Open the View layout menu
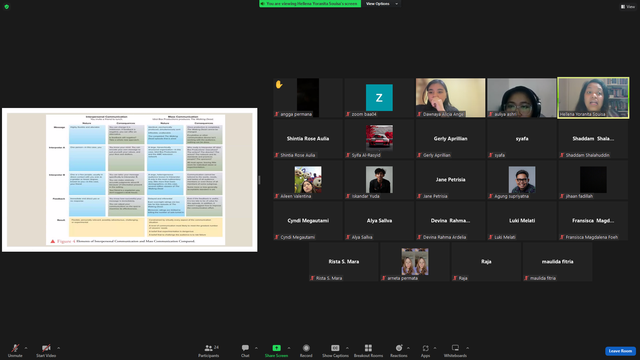The width and height of the screenshot is (640, 360). [x=628, y=7]
